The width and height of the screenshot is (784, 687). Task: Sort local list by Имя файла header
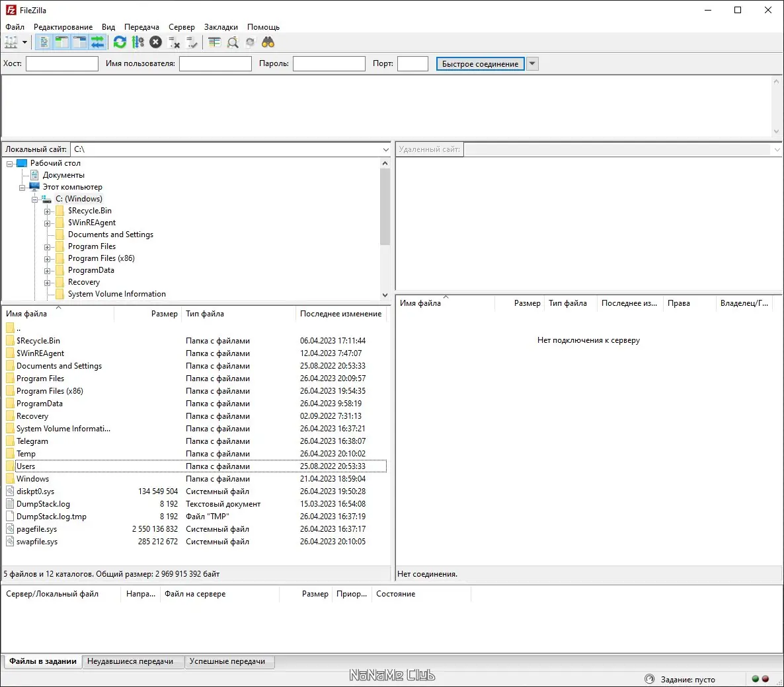58,314
